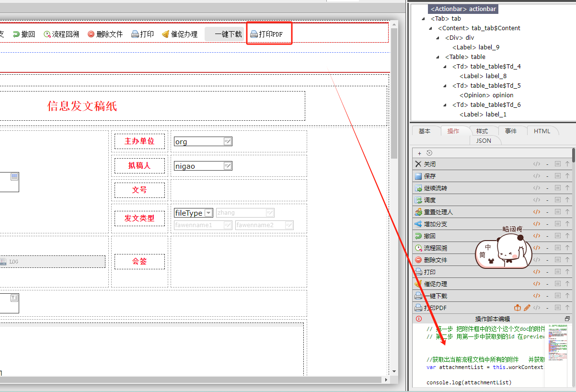Screen dimensions: 576x392
Task: Click the 主办单位 label cell
Action: 139,141
